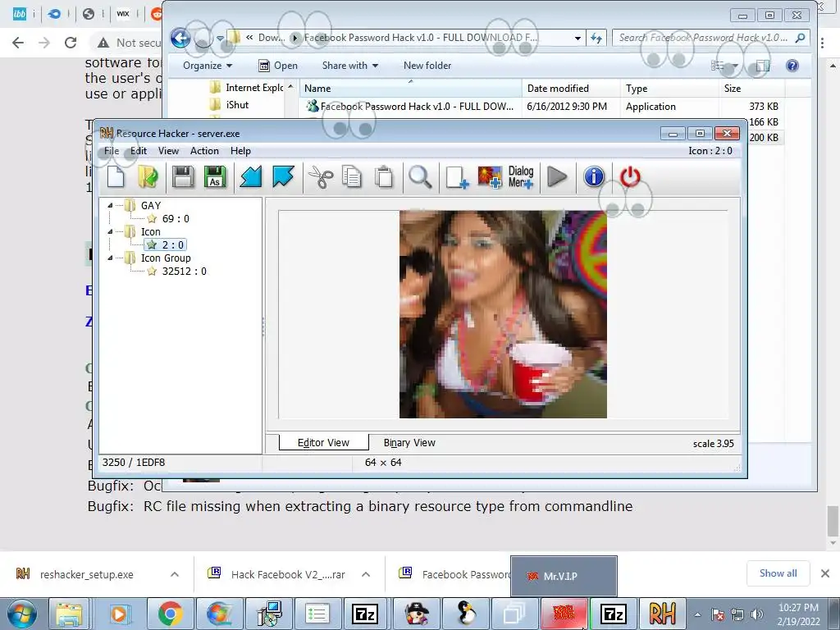This screenshot has height=630, width=840.
Task: Go back in Chrome browser
Action: coord(18,43)
